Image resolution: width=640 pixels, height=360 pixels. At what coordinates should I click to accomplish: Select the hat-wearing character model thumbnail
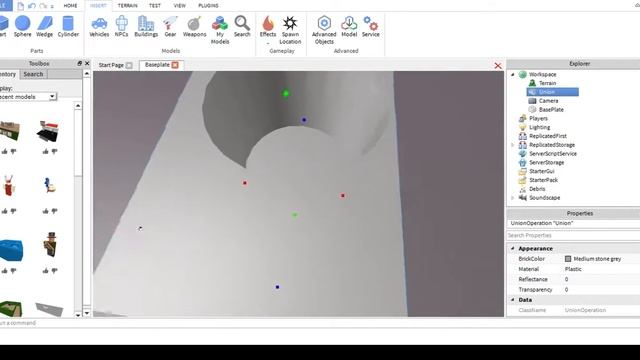[x=51, y=245]
